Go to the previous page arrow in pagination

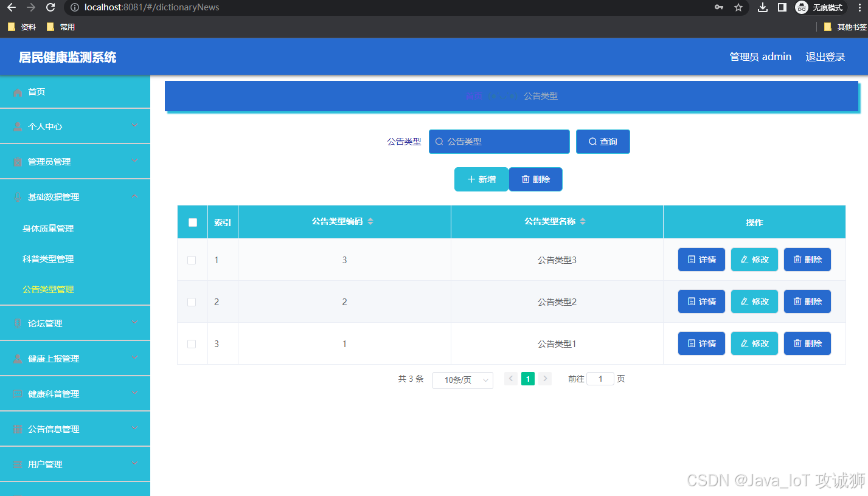511,379
